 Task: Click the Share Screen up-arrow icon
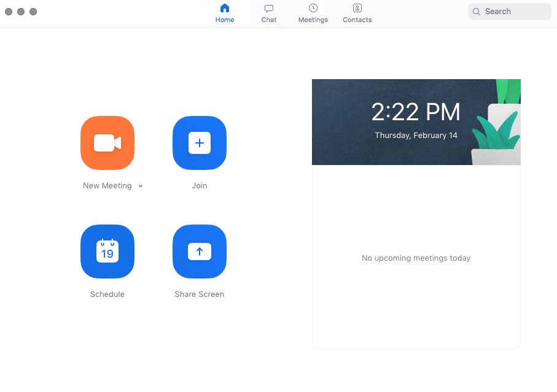point(200,252)
